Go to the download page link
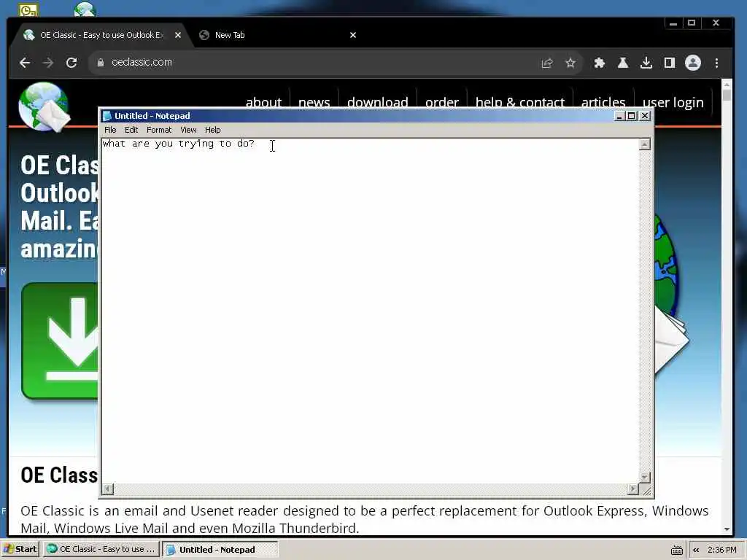This screenshot has height=560, width=747. point(377,102)
